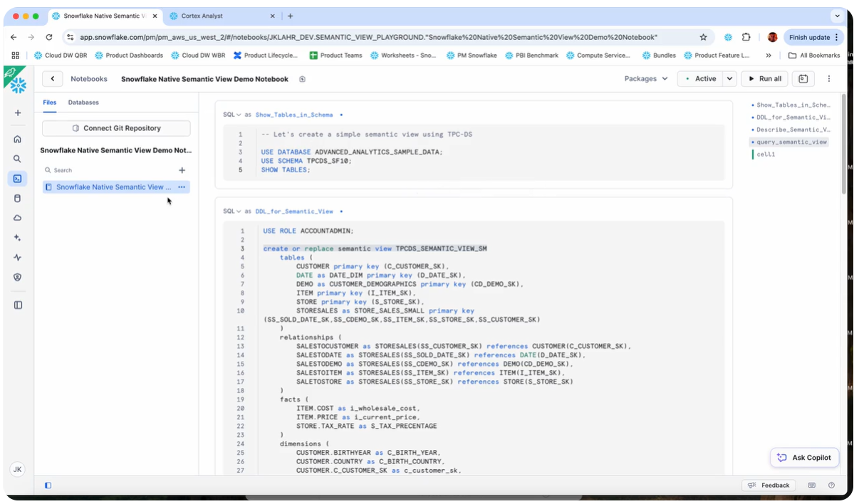Open the browser tab search dropdown arrow
This screenshot has width=859, height=504.
[x=837, y=16]
